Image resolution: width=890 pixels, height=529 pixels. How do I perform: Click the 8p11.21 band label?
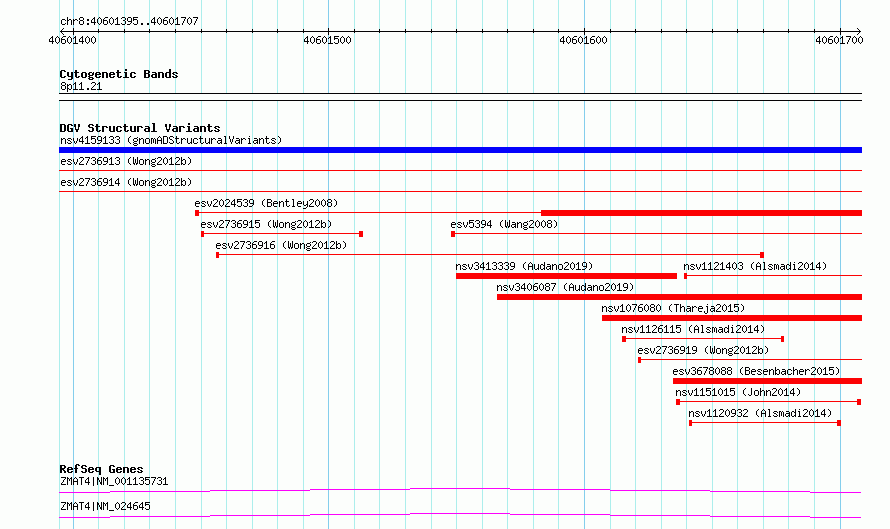tap(81, 86)
